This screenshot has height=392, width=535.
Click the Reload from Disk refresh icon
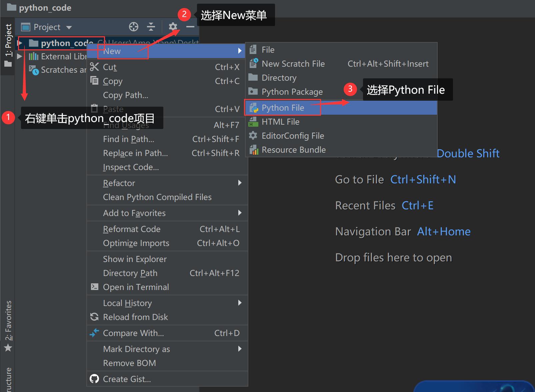click(x=95, y=317)
